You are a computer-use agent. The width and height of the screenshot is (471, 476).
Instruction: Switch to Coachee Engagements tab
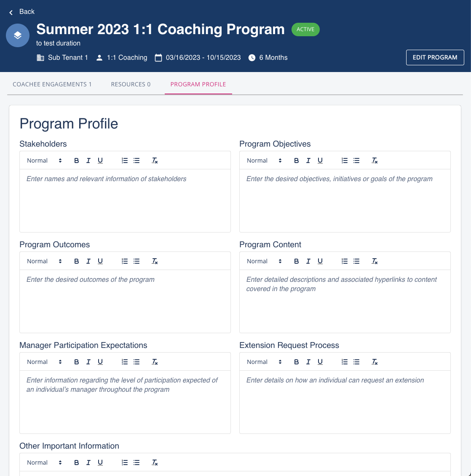52,84
